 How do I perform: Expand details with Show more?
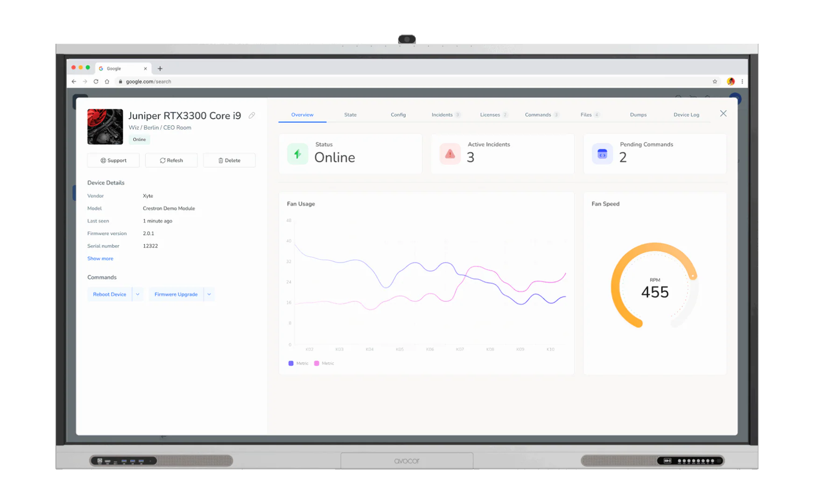pos(100,259)
